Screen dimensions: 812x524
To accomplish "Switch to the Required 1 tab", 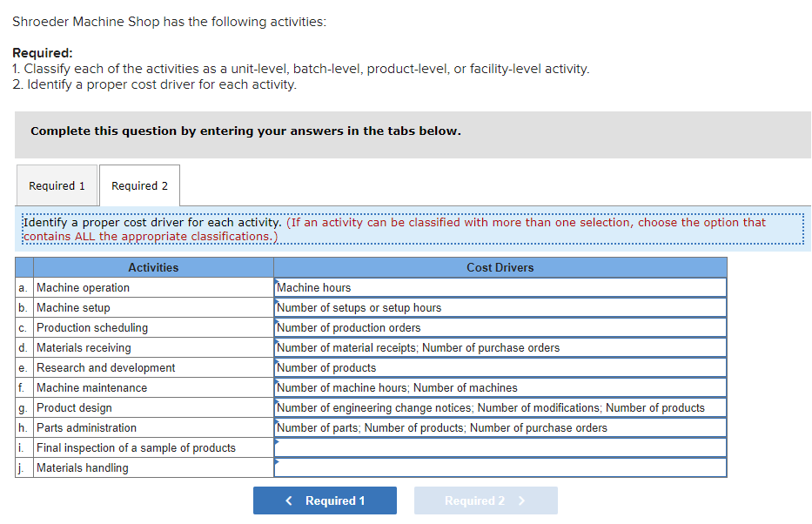I will click(57, 185).
